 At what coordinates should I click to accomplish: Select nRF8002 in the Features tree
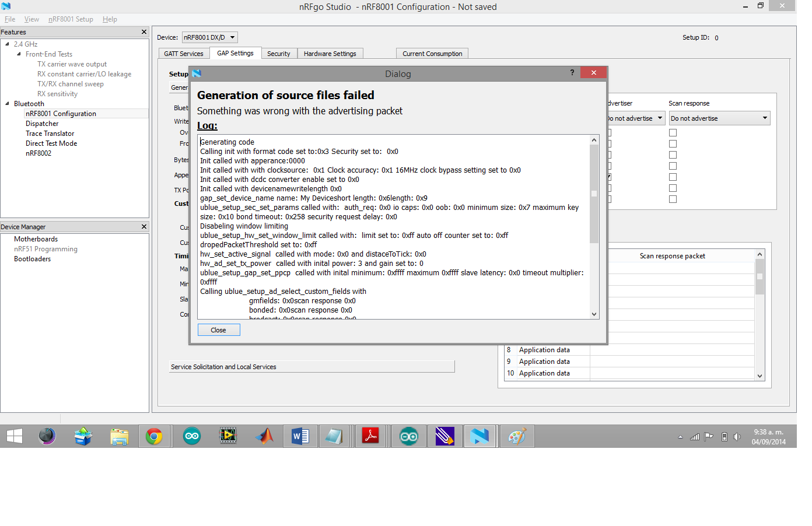tap(38, 153)
